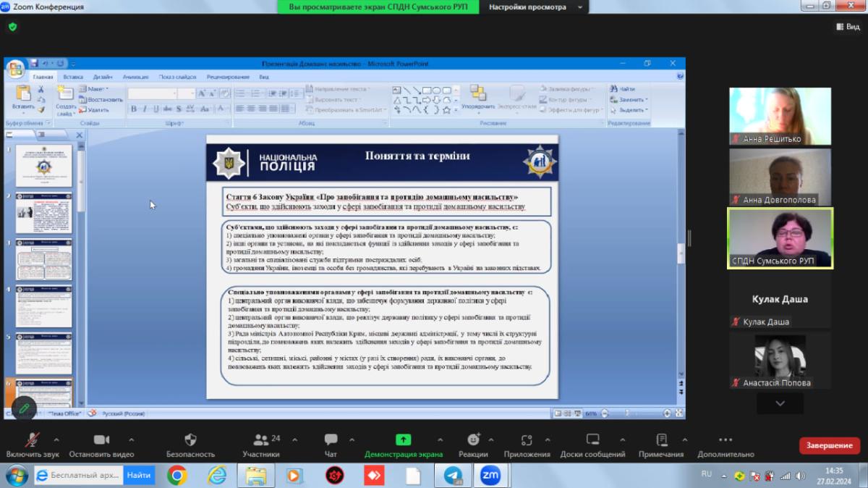This screenshot has height=488, width=868.
Task: Open Whiteboards (Доски сообщений)
Action: pyautogui.click(x=592, y=440)
